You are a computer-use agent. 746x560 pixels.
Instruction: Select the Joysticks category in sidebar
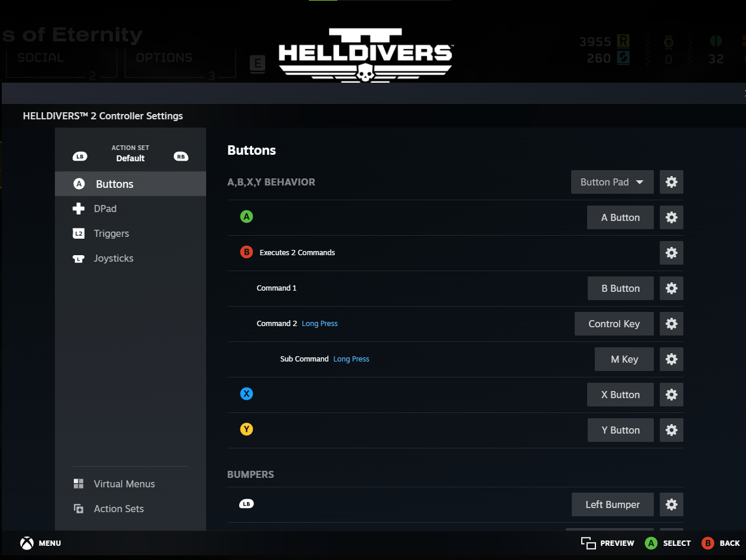coord(131,258)
